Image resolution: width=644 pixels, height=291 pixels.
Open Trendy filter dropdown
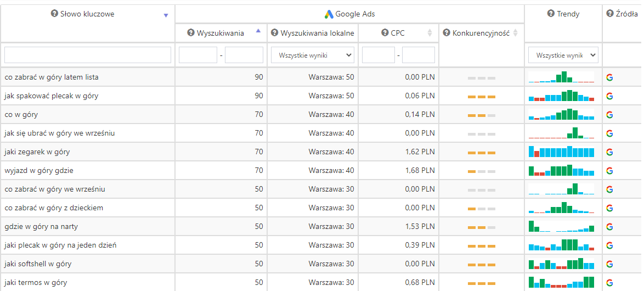(563, 55)
